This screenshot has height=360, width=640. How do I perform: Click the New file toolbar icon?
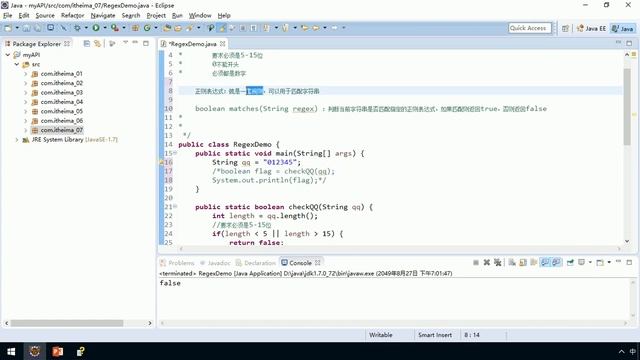7,28
